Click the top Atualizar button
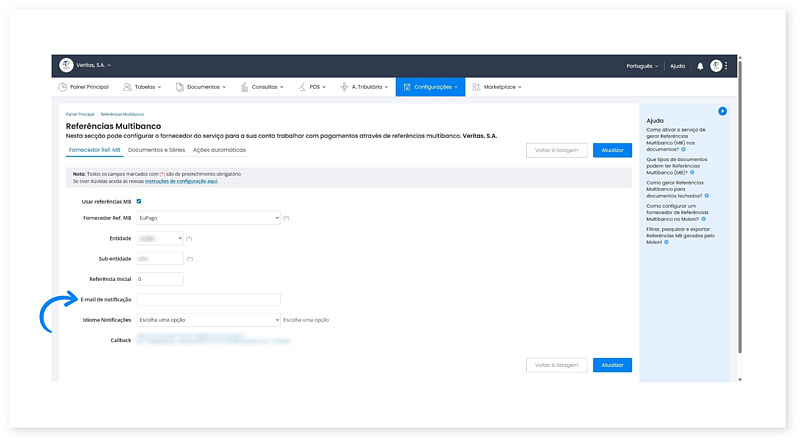 click(x=612, y=150)
